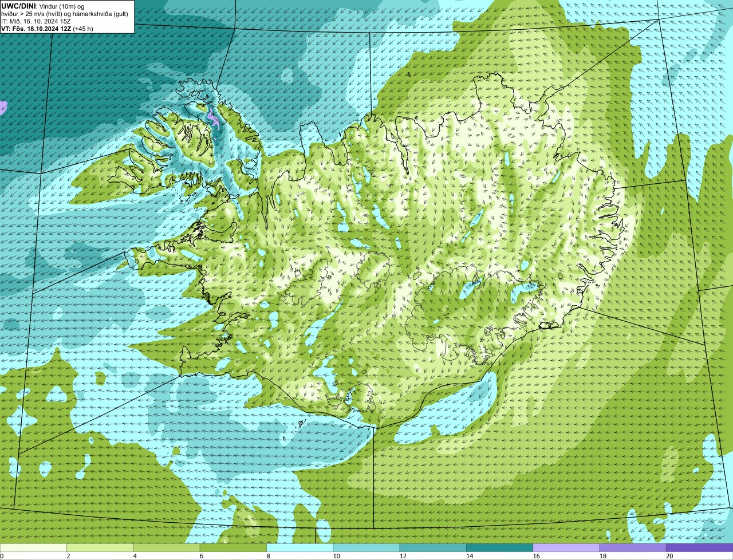733x560 pixels.
Task: Click the 14–16 m/s dark teal legend segment
Action: (x=499, y=548)
